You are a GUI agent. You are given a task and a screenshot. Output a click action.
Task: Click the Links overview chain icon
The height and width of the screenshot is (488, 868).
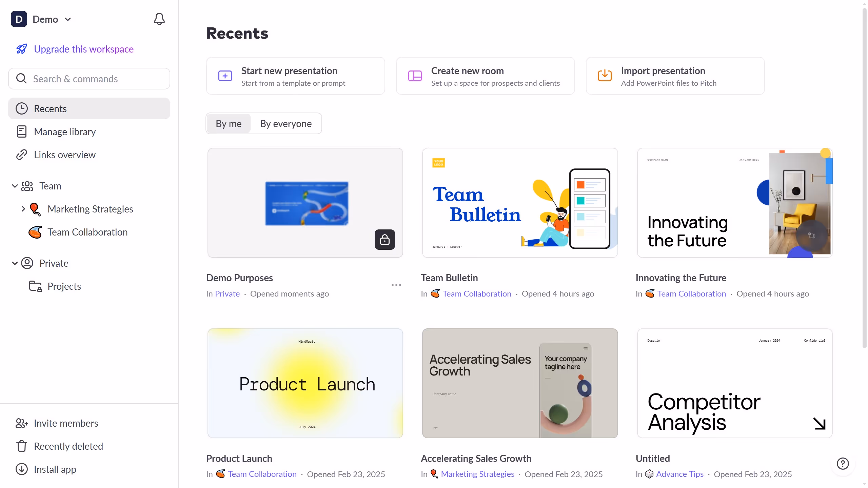pyautogui.click(x=22, y=155)
